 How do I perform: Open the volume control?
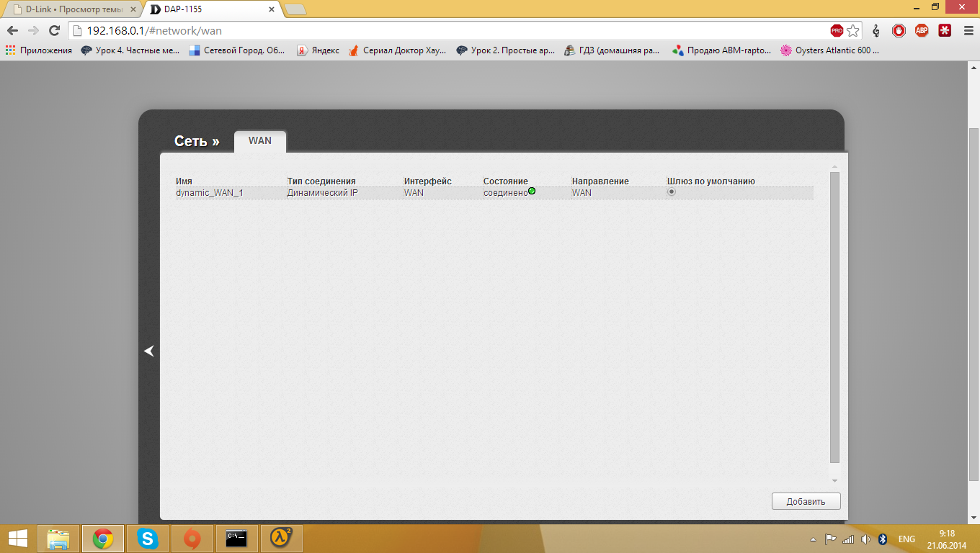[x=865, y=539]
